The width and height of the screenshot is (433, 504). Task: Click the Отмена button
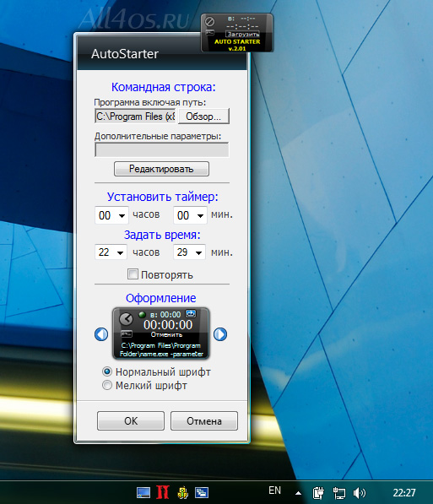pyautogui.click(x=204, y=420)
